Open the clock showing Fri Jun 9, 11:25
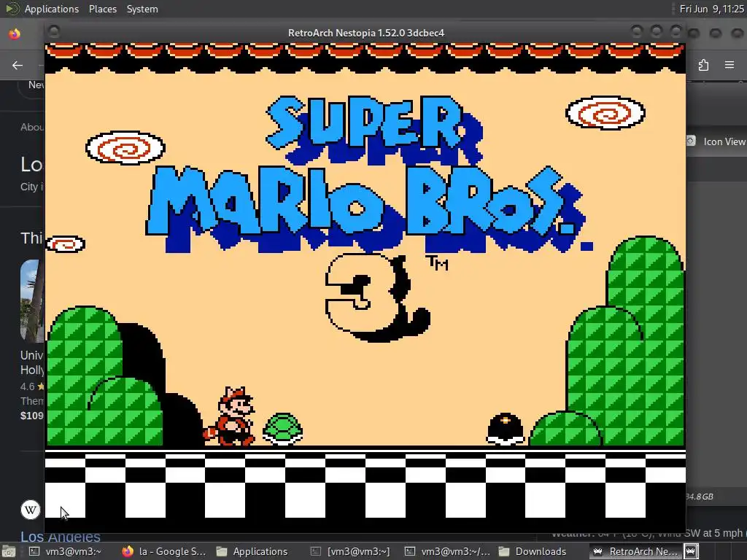This screenshot has width=747, height=560. click(712, 9)
